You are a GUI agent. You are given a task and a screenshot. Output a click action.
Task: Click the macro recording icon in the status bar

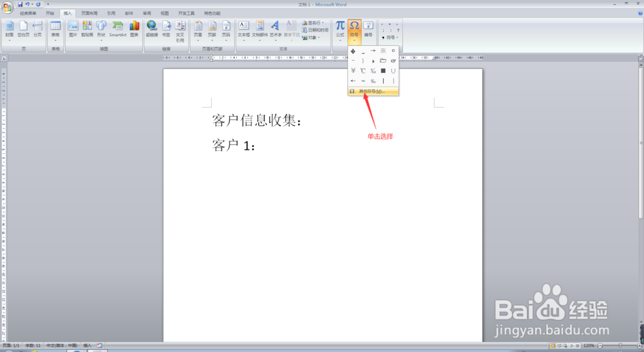click(x=99, y=346)
